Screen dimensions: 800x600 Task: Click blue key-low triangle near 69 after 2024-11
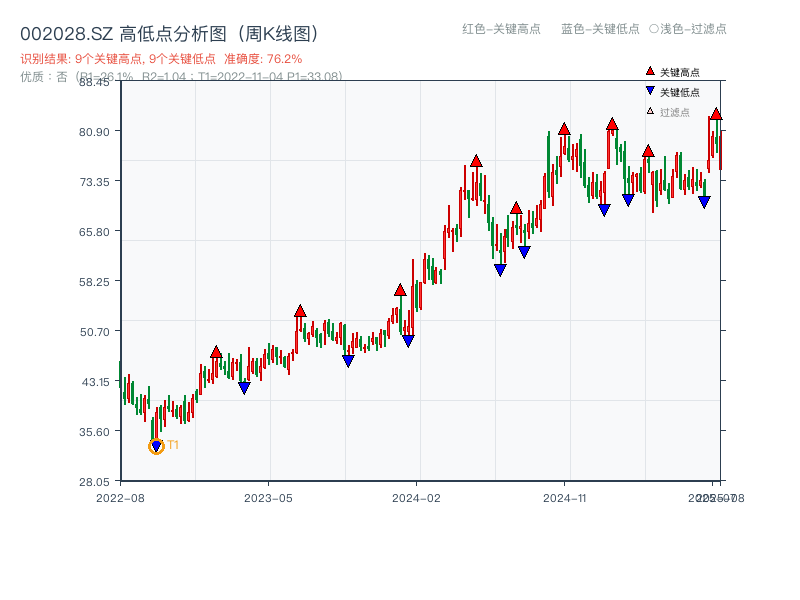coord(605,210)
